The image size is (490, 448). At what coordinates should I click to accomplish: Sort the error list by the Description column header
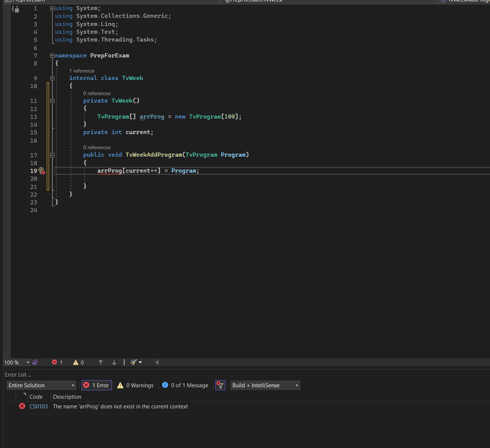(x=67, y=397)
